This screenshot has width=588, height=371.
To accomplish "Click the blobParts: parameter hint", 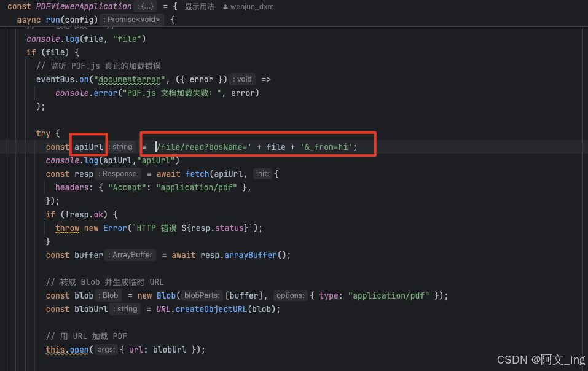I will point(202,295).
